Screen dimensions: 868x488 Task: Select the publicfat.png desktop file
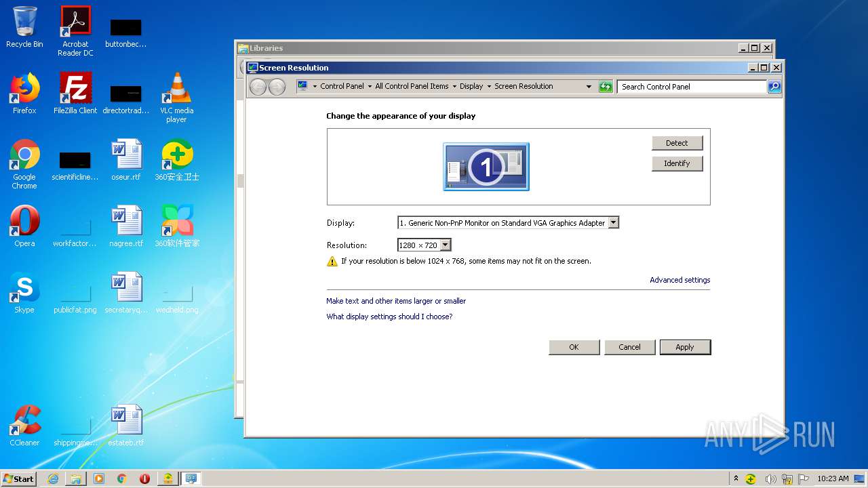pyautogui.click(x=75, y=297)
